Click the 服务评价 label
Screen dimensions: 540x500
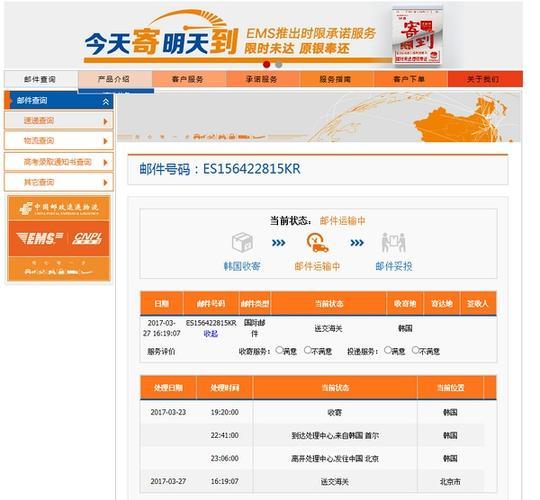(161, 352)
